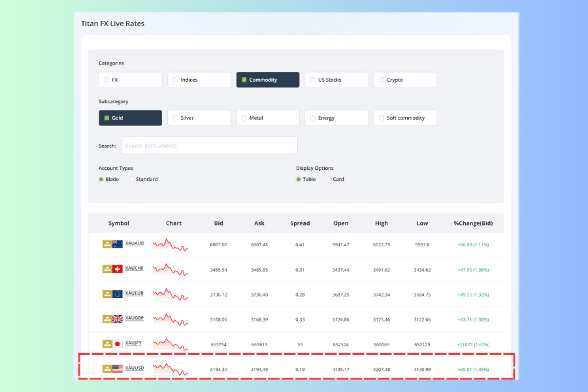Click the XAUGBP gold and UK flag icon
The height and width of the screenshot is (392, 588).
point(112,319)
